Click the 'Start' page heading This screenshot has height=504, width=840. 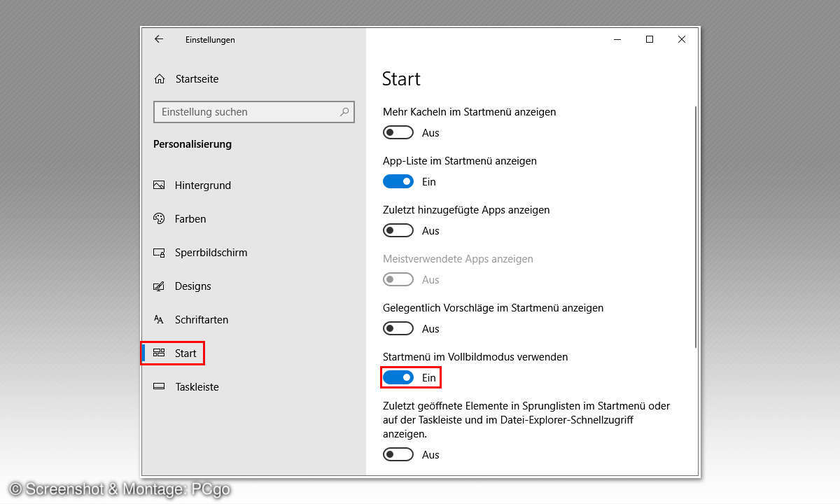401,79
